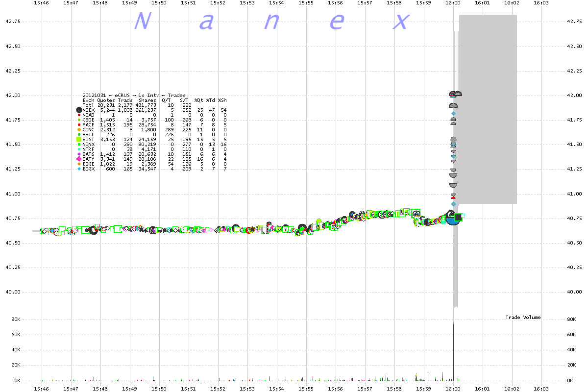Screen dimensions: 588x392
Task: Click the Quotes column header
Action: pyautogui.click(x=106, y=100)
